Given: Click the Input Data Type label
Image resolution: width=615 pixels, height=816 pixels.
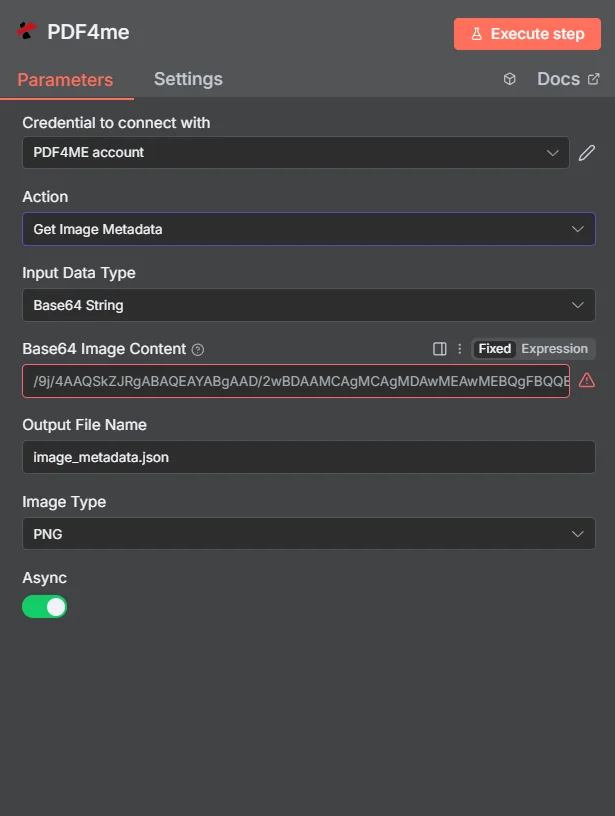Looking at the screenshot, I should (x=79, y=273).
